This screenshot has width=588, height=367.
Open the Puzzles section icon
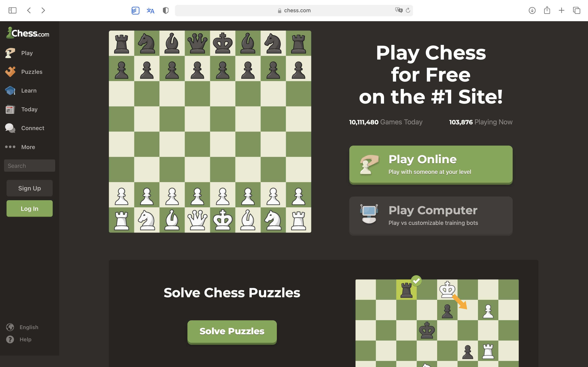10,71
